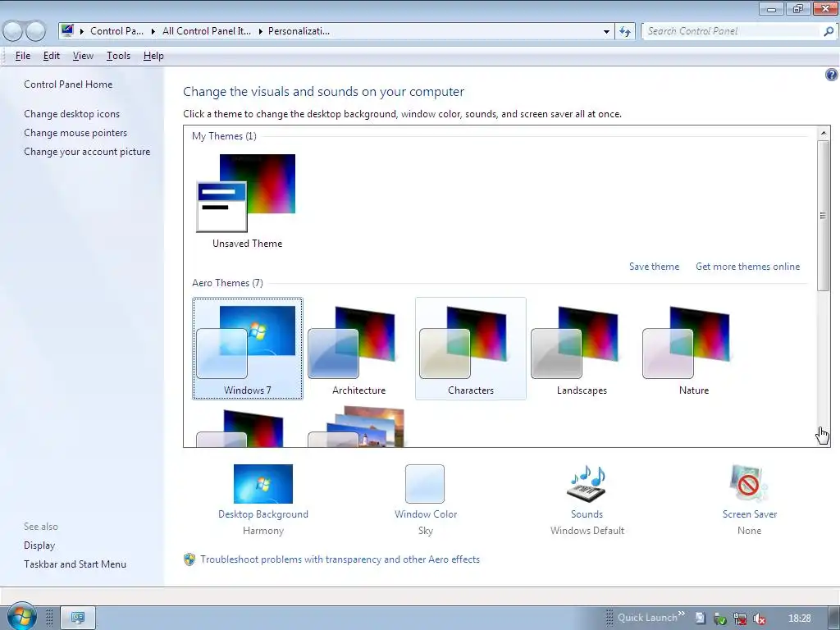This screenshot has width=840, height=630.
Task: Open the Edit menu
Action: (x=52, y=56)
